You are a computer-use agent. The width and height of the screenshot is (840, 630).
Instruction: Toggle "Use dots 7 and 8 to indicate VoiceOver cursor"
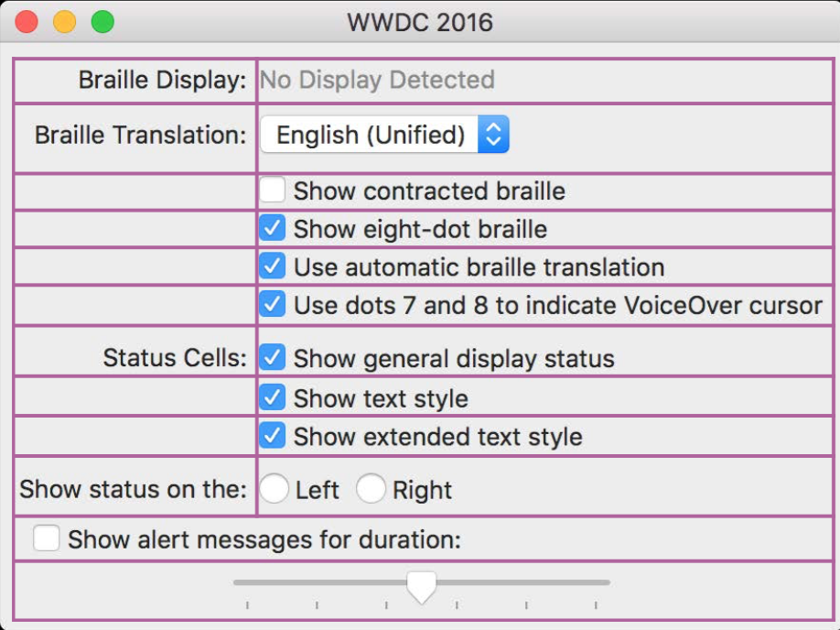pos(272,303)
